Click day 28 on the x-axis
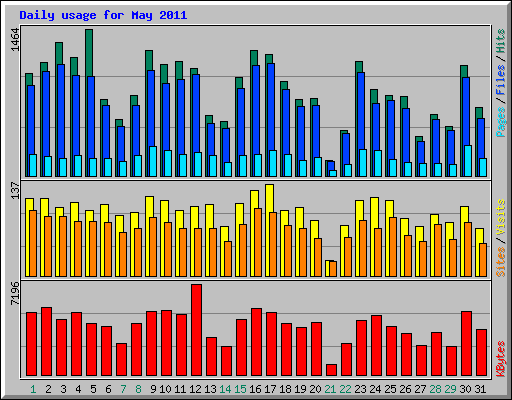Screen dimensions: 512x400 pyautogui.click(x=435, y=389)
